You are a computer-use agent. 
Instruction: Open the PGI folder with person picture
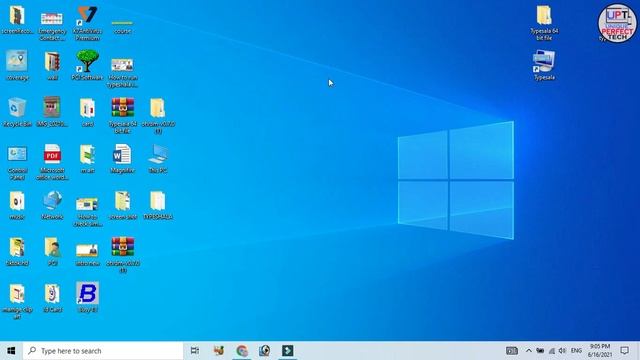[52, 252]
